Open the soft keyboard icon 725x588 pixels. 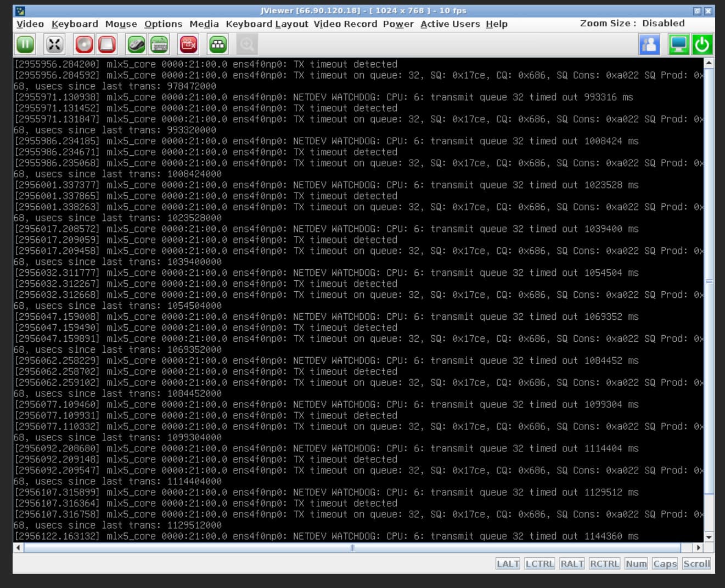159,44
